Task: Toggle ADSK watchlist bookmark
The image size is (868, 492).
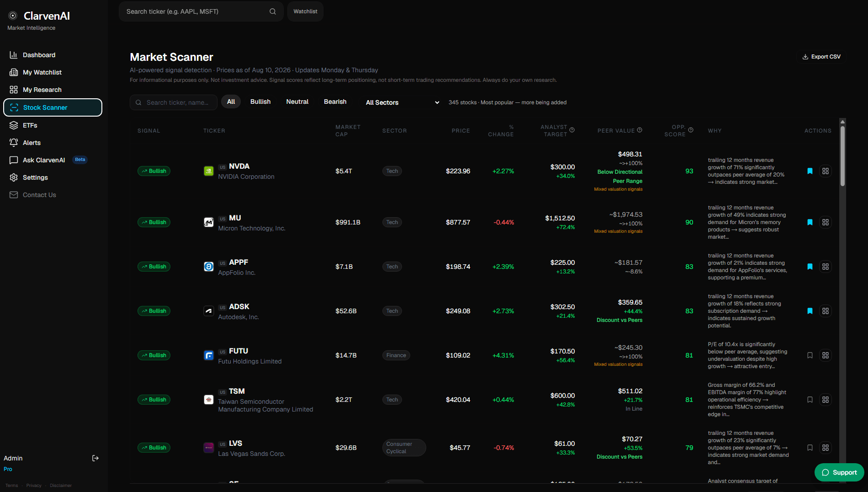Action: click(x=810, y=311)
